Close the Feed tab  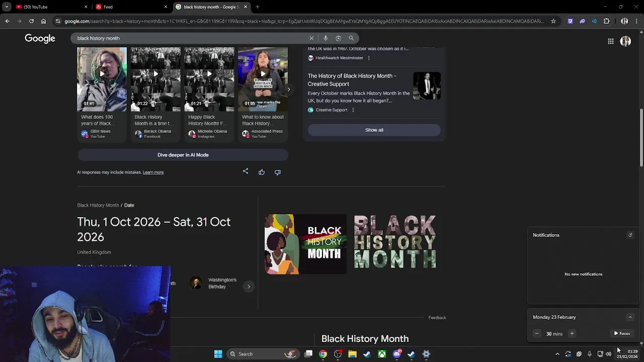tap(166, 7)
